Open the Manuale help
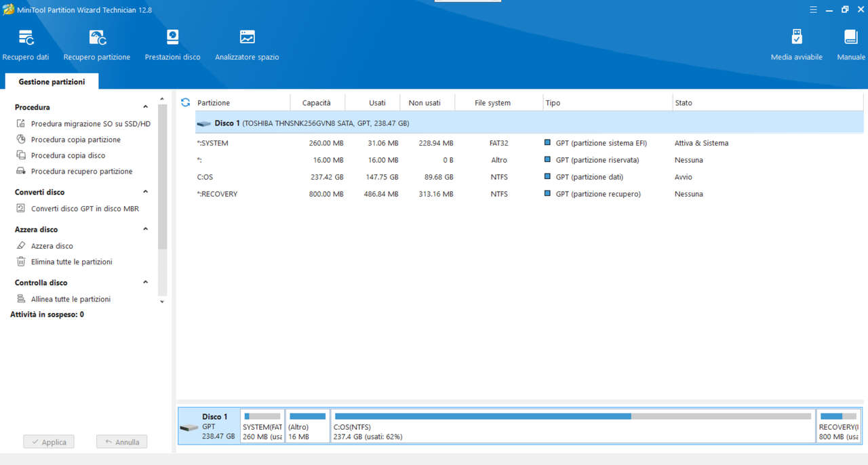 tap(851, 45)
